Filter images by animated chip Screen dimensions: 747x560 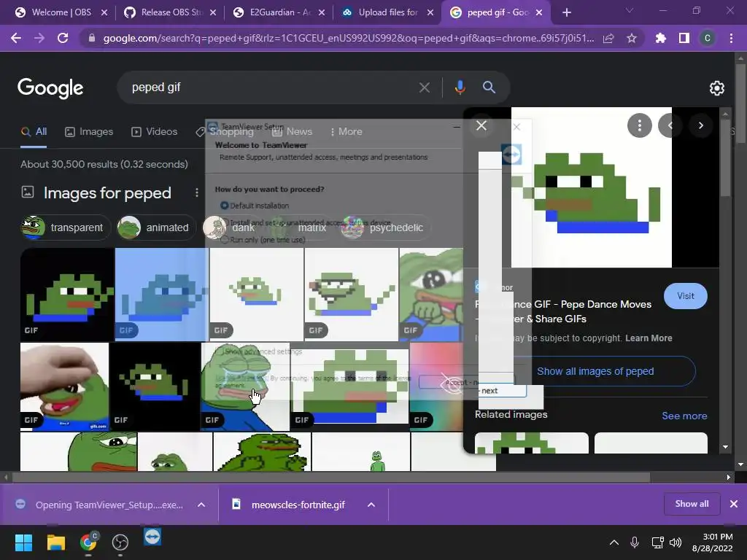click(158, 227)
